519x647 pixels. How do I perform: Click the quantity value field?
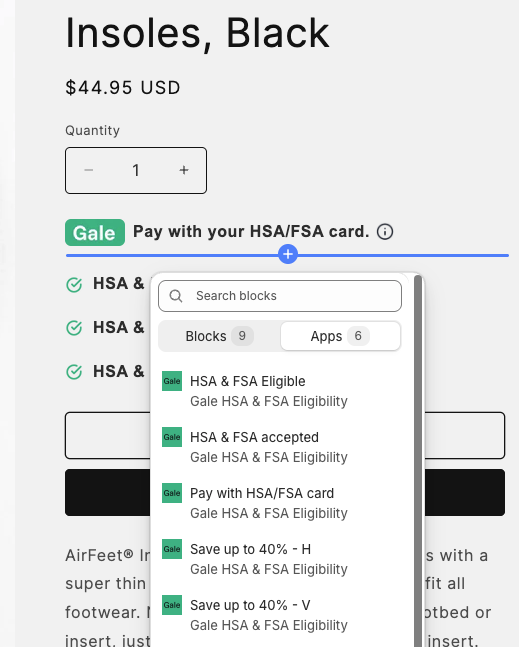click(x=136, y=170)
